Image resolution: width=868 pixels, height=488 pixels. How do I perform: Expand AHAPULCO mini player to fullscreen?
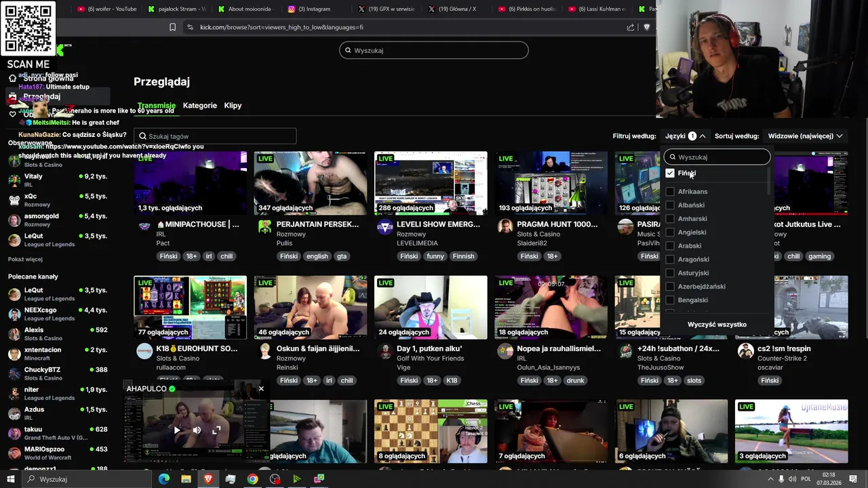coord(216,430)
